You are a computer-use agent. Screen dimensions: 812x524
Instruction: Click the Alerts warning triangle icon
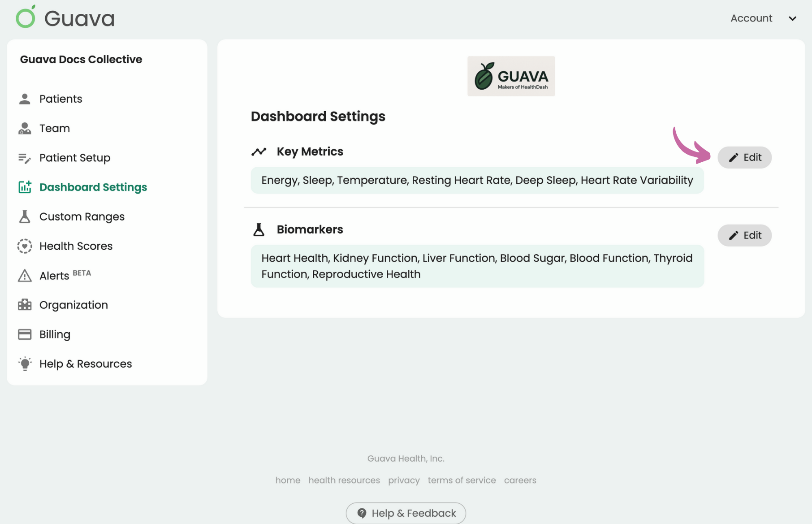pos(25,276)
